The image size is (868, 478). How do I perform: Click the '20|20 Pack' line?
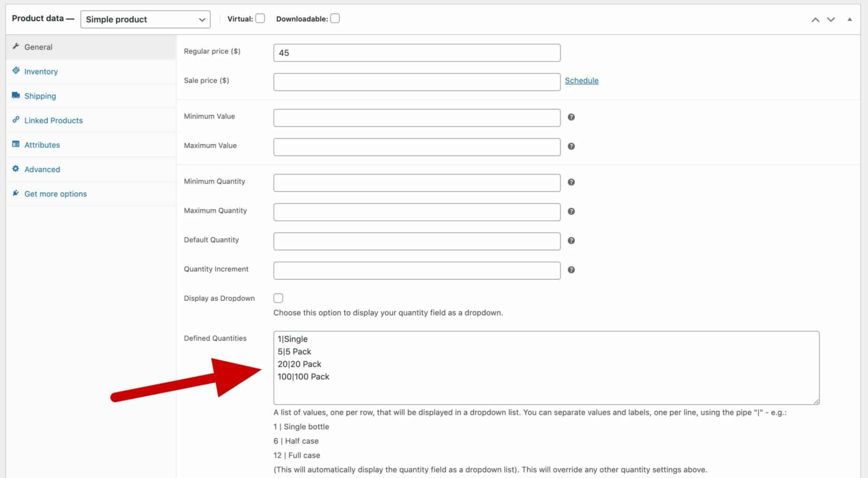click(x=299, y=364)
